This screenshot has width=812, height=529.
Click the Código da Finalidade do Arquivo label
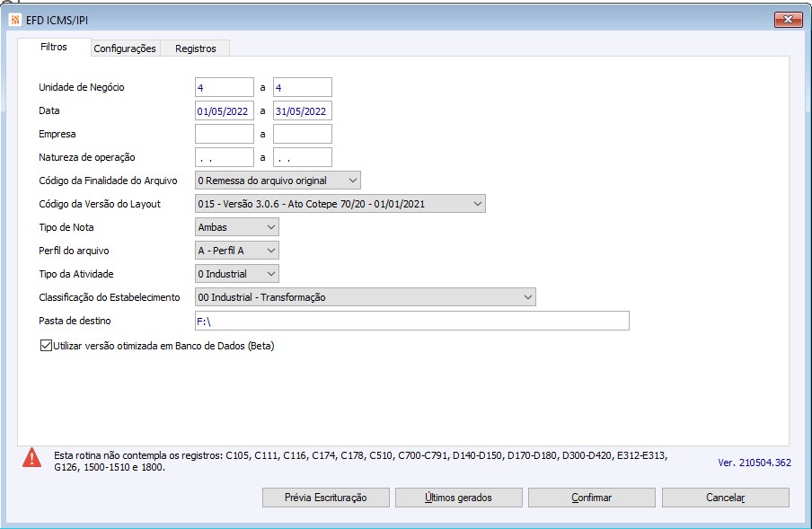pos(108,181)
